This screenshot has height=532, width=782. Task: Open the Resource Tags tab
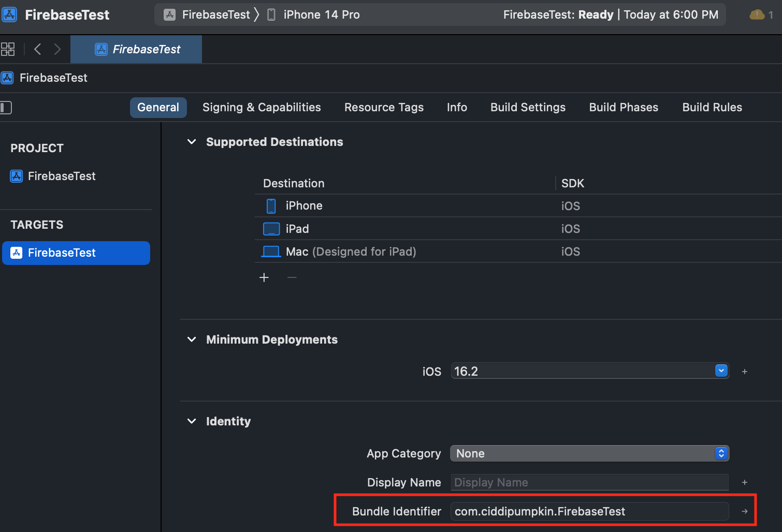(x=384, y=107)
